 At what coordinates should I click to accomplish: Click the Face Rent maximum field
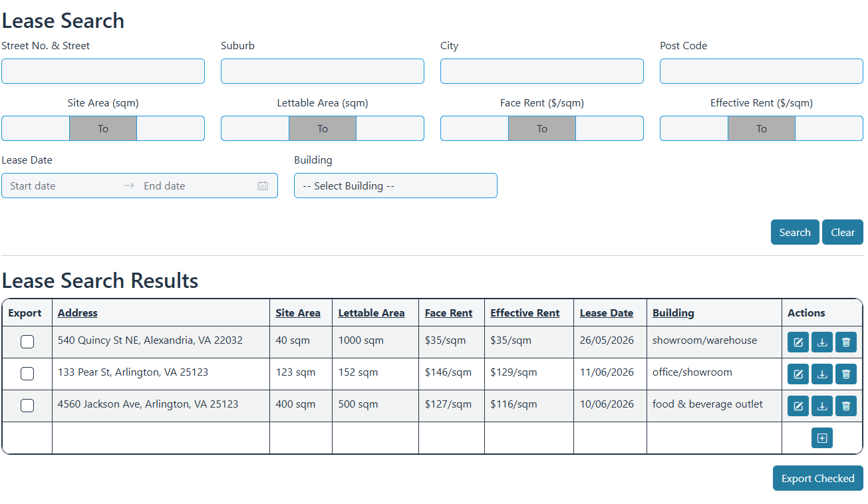tap(609, 128)
